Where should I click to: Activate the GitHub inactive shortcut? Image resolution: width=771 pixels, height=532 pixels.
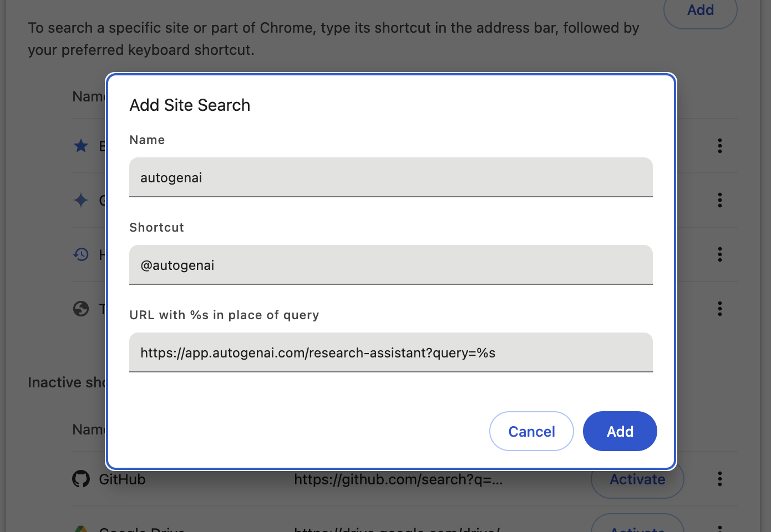click(637, 479)
